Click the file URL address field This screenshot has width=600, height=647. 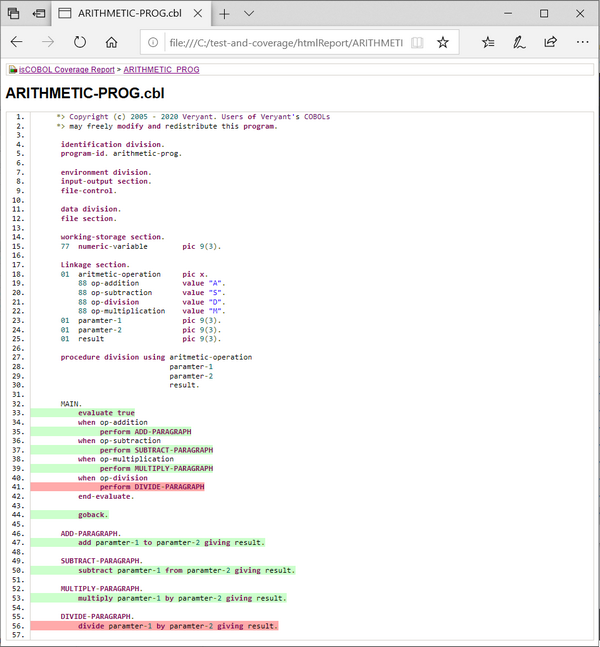[x=285, y=43]
